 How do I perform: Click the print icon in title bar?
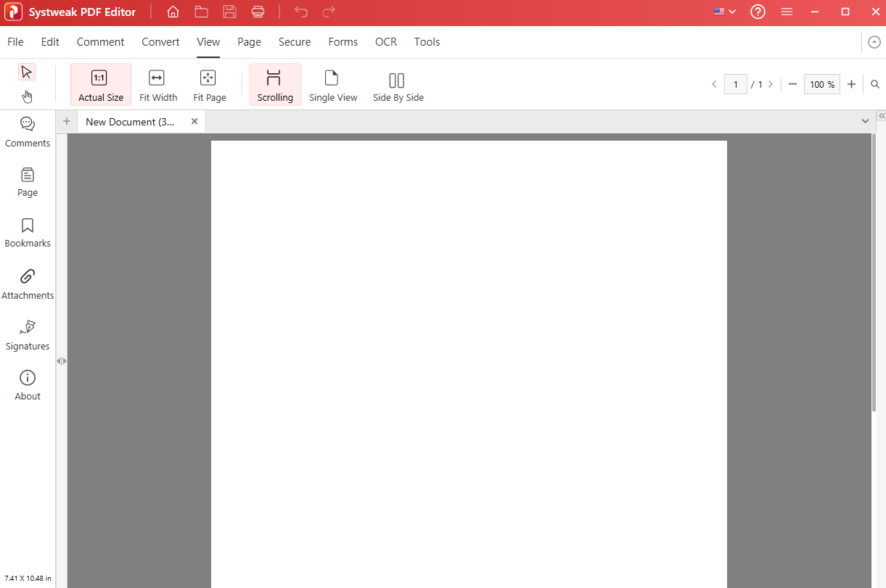258,12
